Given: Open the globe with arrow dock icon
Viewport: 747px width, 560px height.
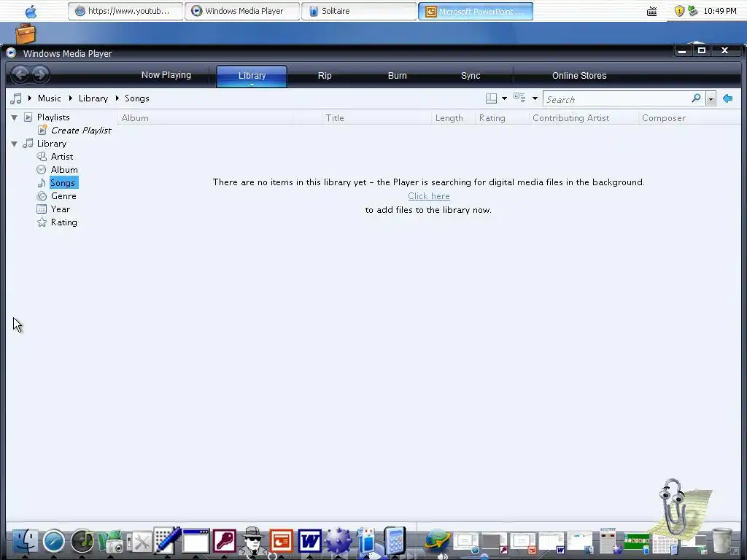Looking at the screenshot, I should point(437,541).
